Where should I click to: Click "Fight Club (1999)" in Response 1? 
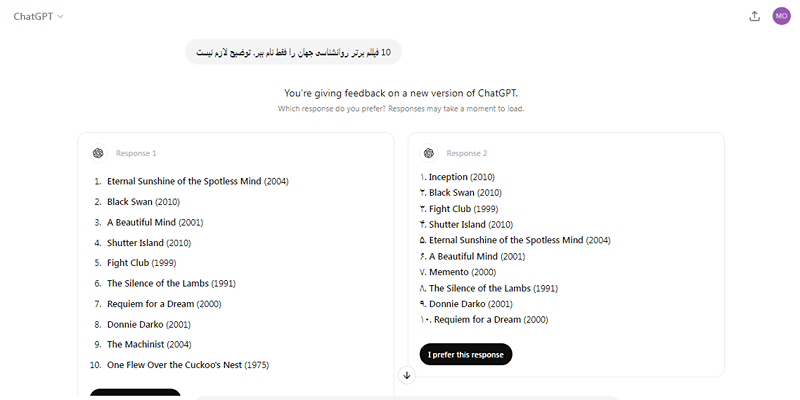point(141,263)
